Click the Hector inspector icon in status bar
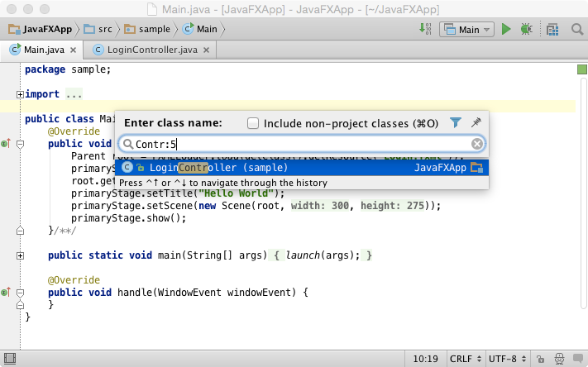The height and width of the screenshot is (367, 588). pyautogui.click(x=559, y=359)
